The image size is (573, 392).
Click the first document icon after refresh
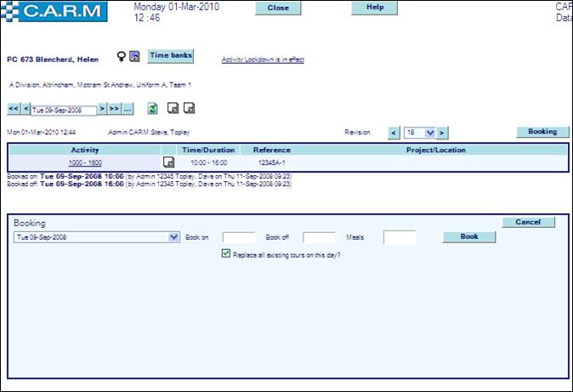[x=173, y=109]
